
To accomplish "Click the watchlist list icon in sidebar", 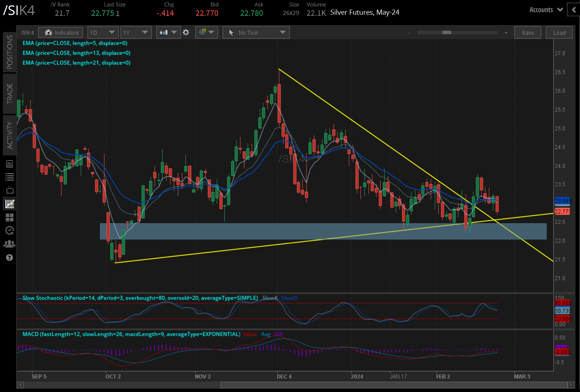I will [10, 177].
